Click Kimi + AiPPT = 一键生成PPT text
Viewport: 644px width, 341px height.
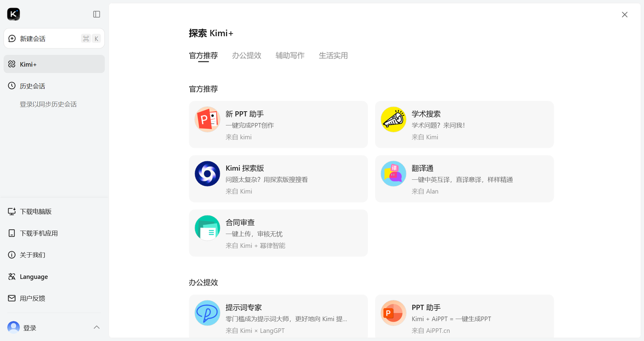pyautogui.click(x=451, y=319)
